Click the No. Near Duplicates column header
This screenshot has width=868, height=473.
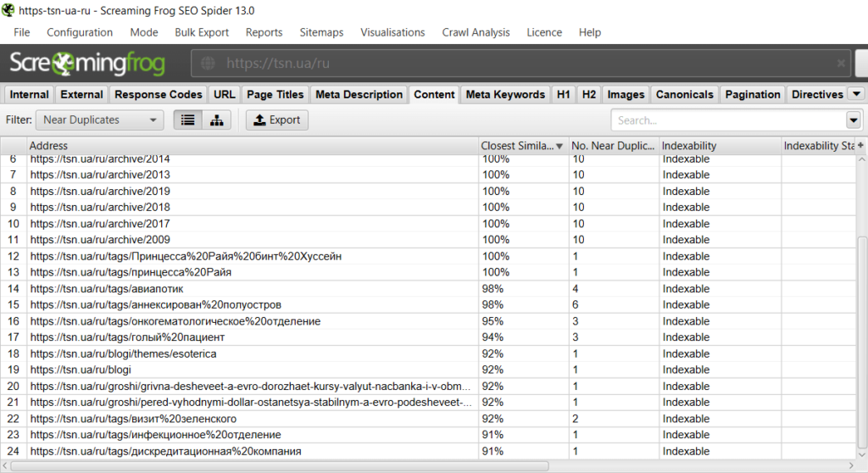point(614,146)
